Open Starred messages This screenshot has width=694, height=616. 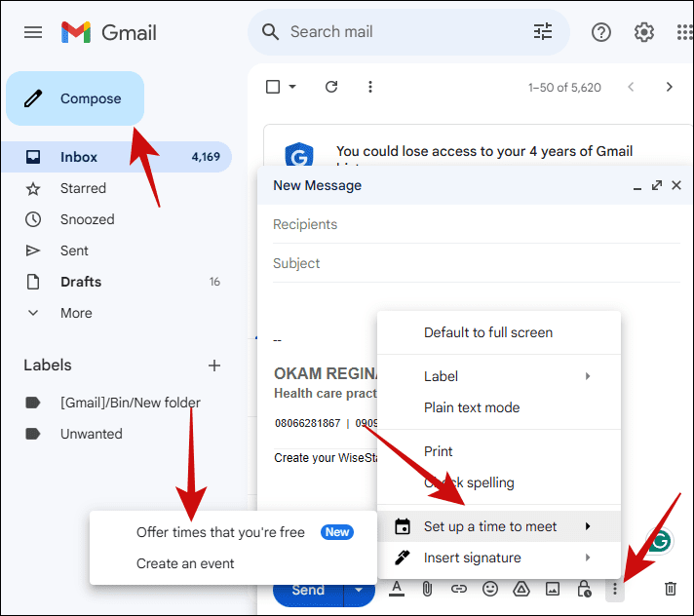(117, 188)
